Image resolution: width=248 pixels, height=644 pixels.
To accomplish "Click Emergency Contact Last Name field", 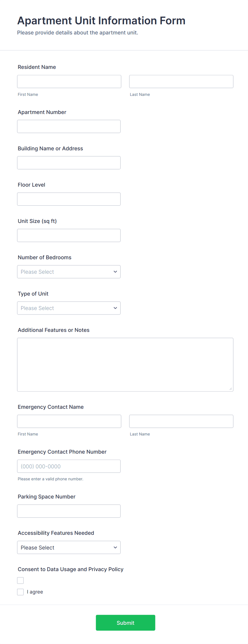I will [181, 421].
